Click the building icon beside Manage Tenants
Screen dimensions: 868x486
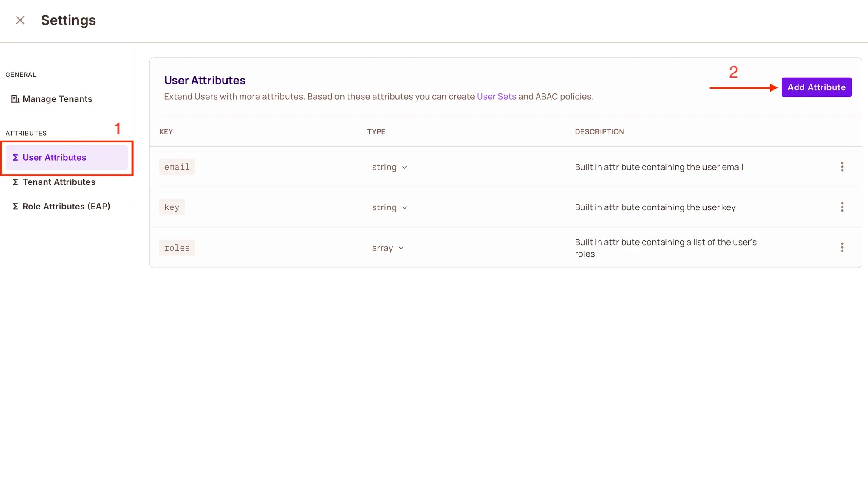coord(15,99)
